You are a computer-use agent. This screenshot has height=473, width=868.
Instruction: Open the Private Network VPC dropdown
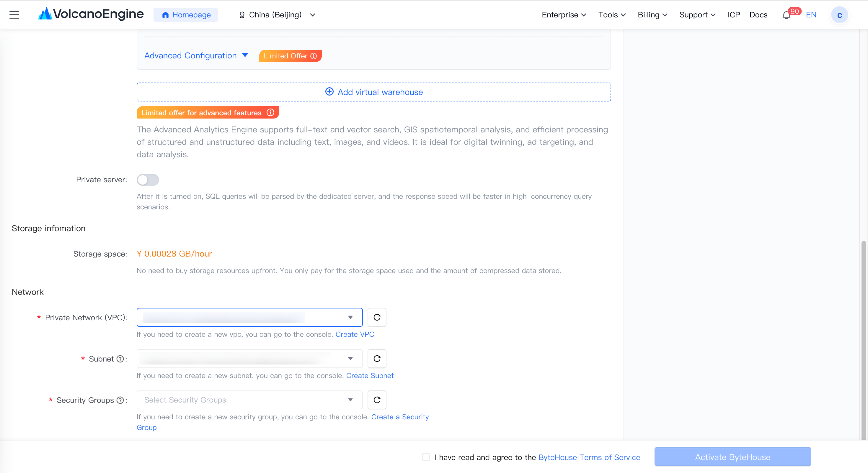(249, 317)
